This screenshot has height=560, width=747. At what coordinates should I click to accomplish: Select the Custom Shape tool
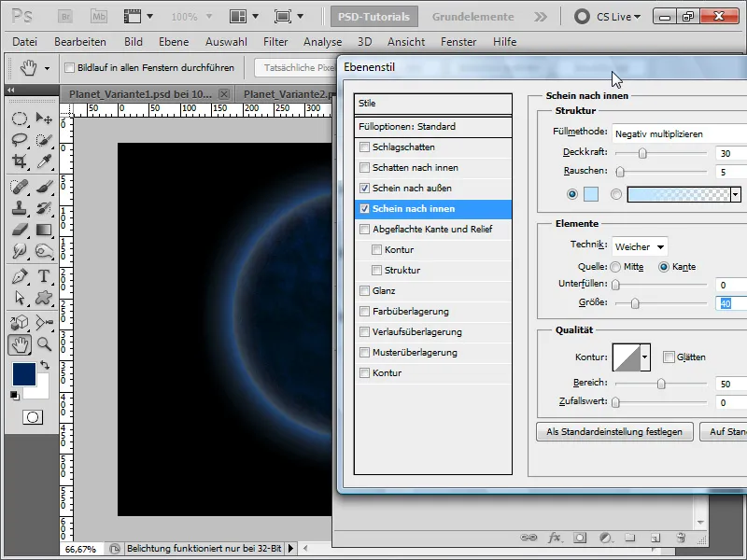(x=44, y=298)
